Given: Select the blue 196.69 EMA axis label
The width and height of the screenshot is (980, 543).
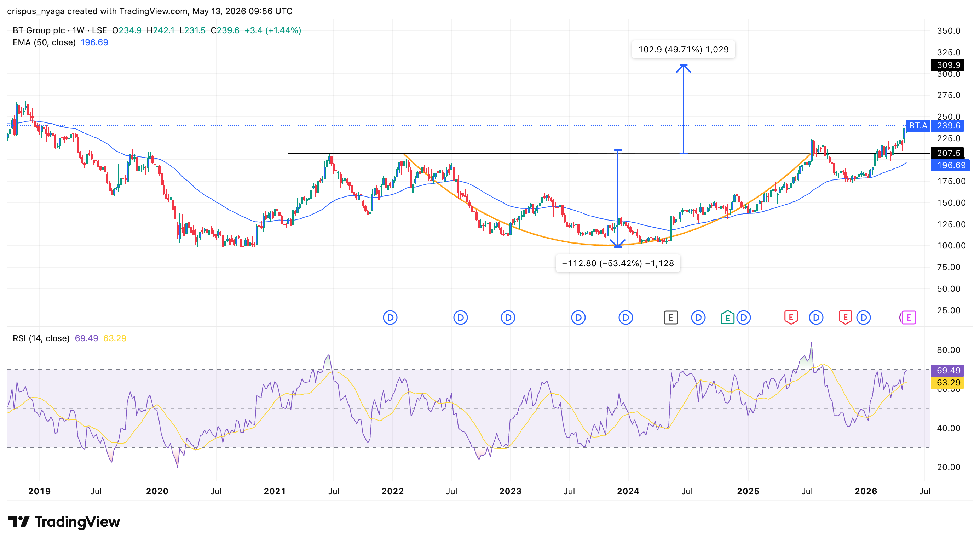Looking at the screenshot, I should click(951, 165).
